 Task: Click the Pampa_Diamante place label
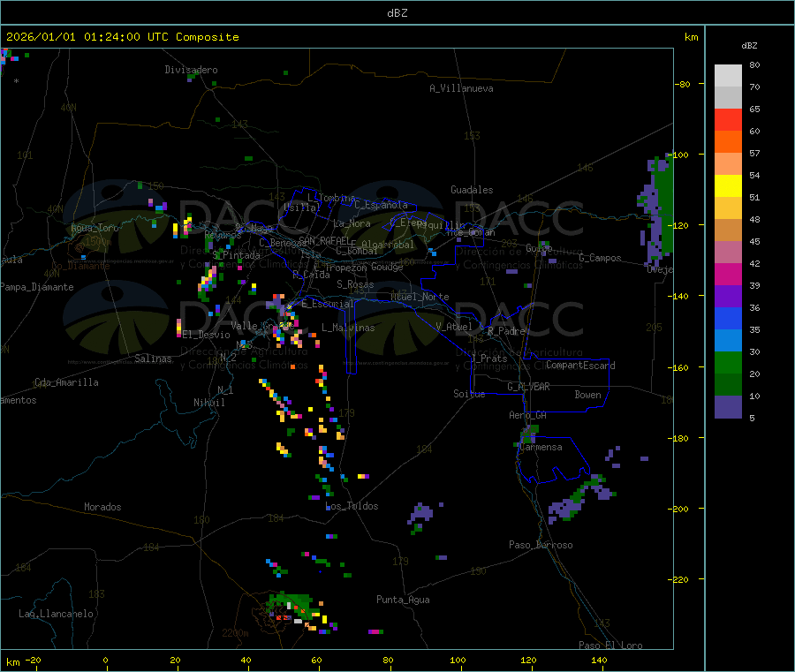(x=37, y=287)
